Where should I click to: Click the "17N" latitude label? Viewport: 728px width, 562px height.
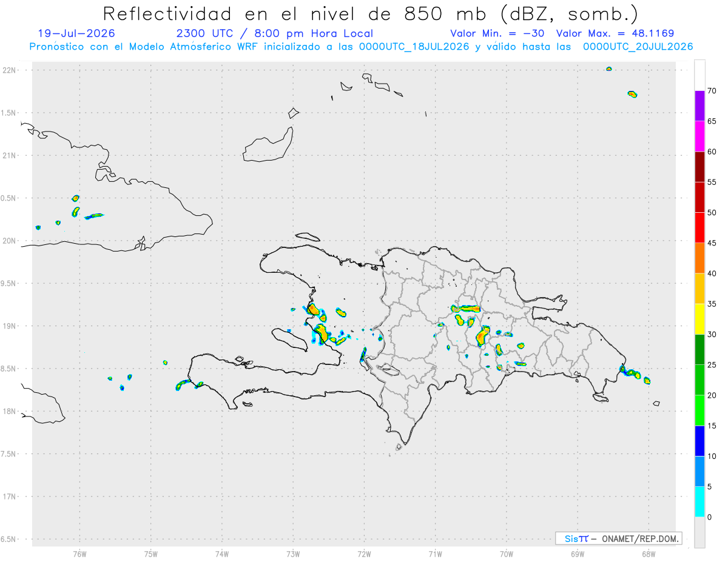[10, 497]
